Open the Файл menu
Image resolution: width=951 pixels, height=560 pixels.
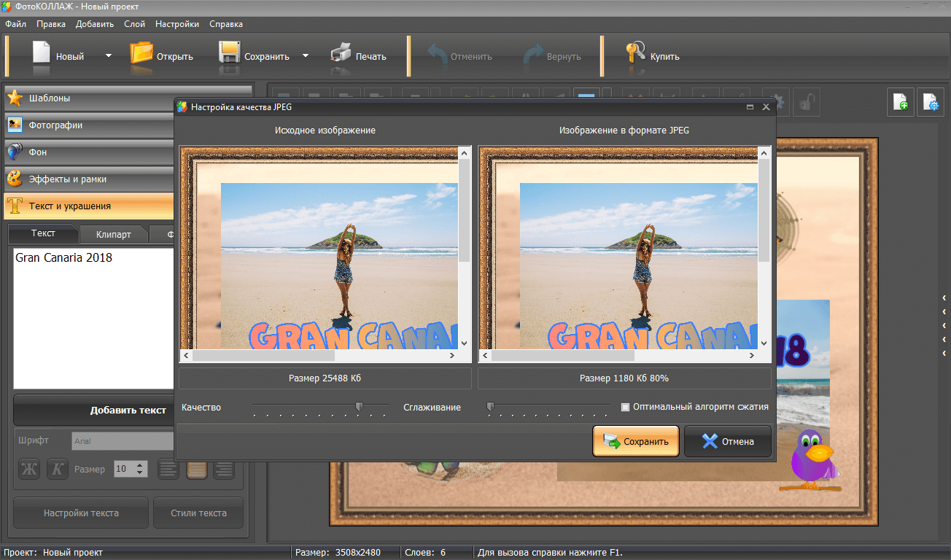click(15, 24)
